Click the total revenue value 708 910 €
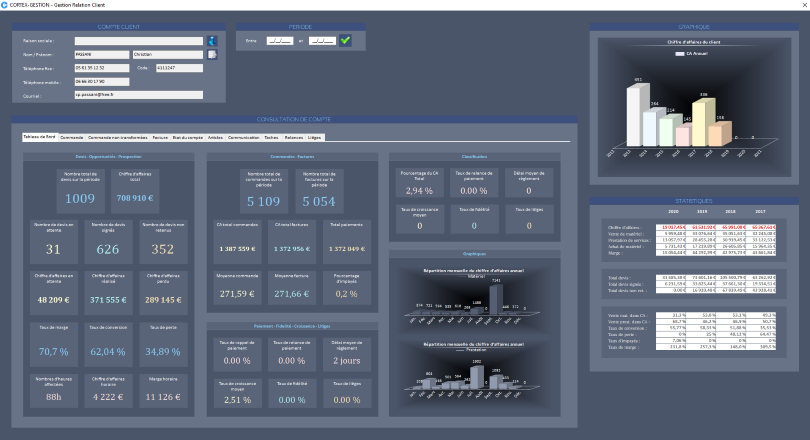The height and width of the screenshot is (440, 810). 135,198
